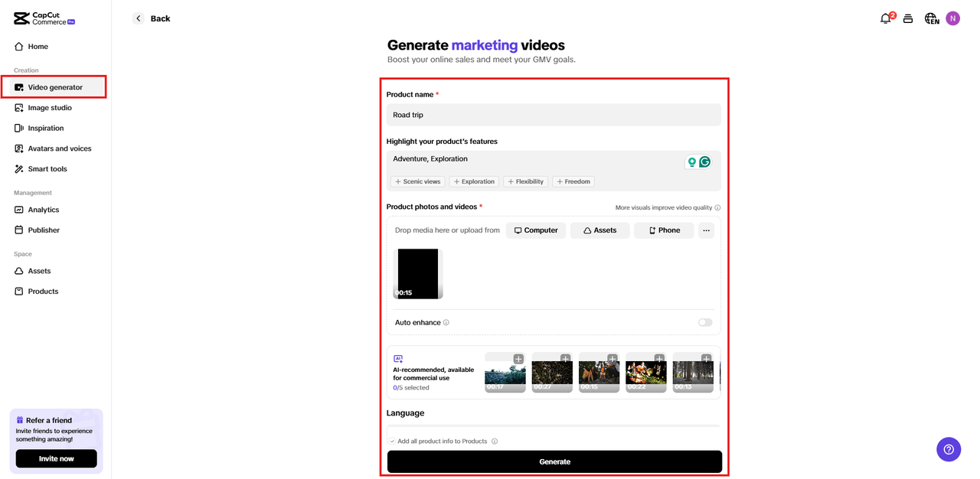
Task: Select the uploaded 00:15 video thumbnail
Action: click(x=418, y=273)
